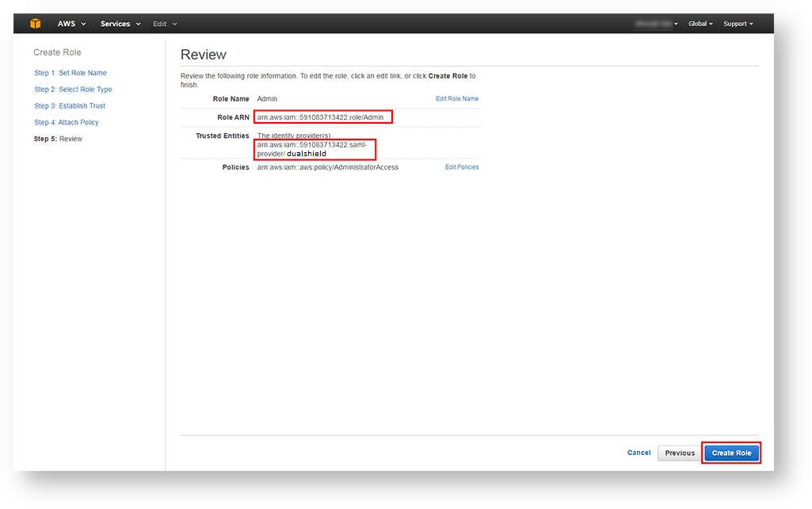The image size is (812, 509).
Task: Navigate to Step 3: Establish Trust
Action: coord(70,106)
